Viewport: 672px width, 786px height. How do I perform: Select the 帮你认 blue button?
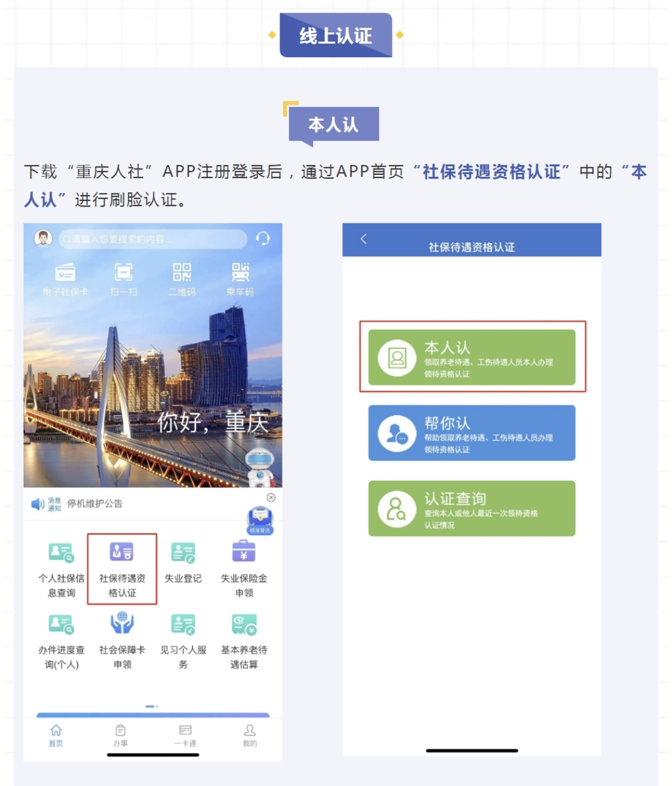[x=472, y=433]
